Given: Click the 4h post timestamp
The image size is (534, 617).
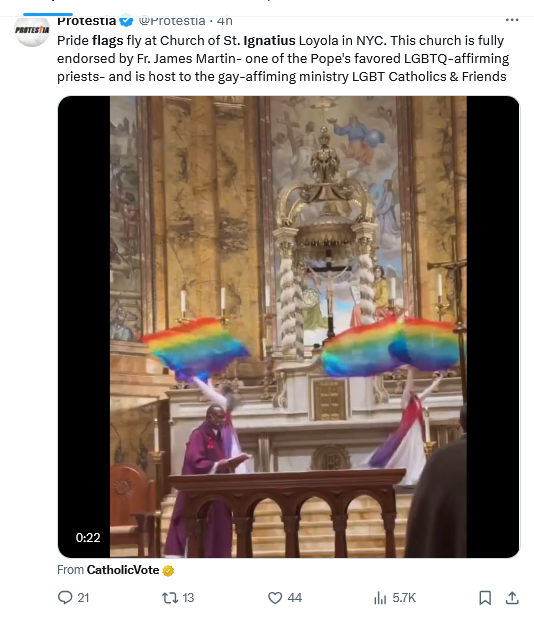Looking at the screenshot, I should 225,21.
